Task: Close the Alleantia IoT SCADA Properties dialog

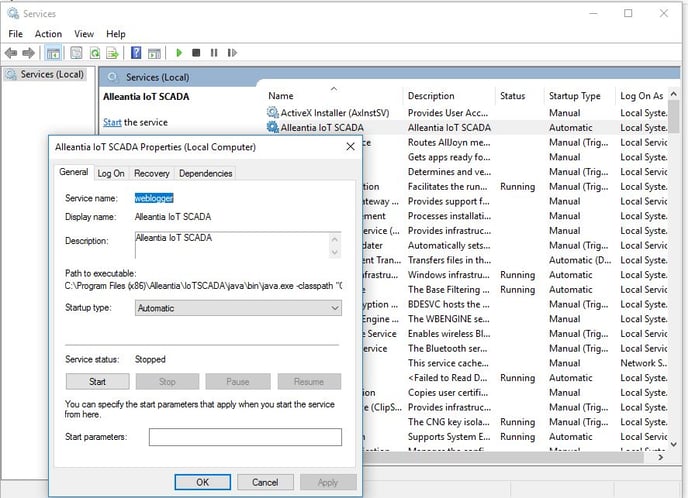Action: point(350,147)
